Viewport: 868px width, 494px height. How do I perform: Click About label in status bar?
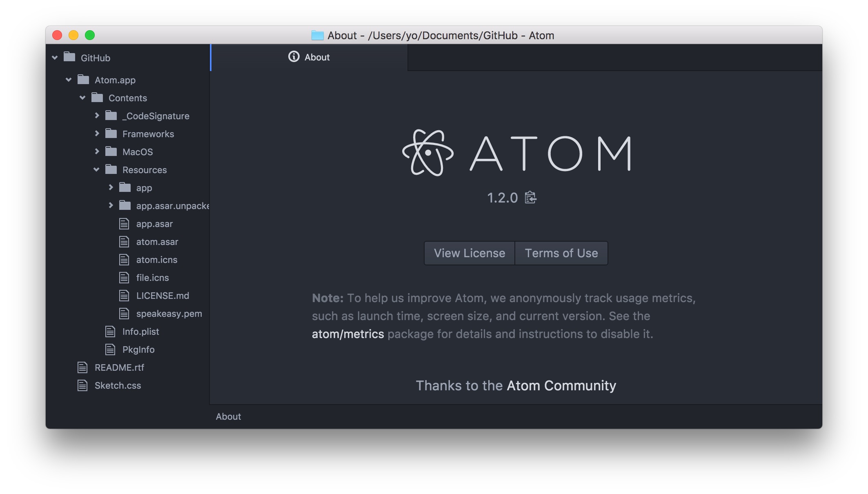(x=228, y=416)
